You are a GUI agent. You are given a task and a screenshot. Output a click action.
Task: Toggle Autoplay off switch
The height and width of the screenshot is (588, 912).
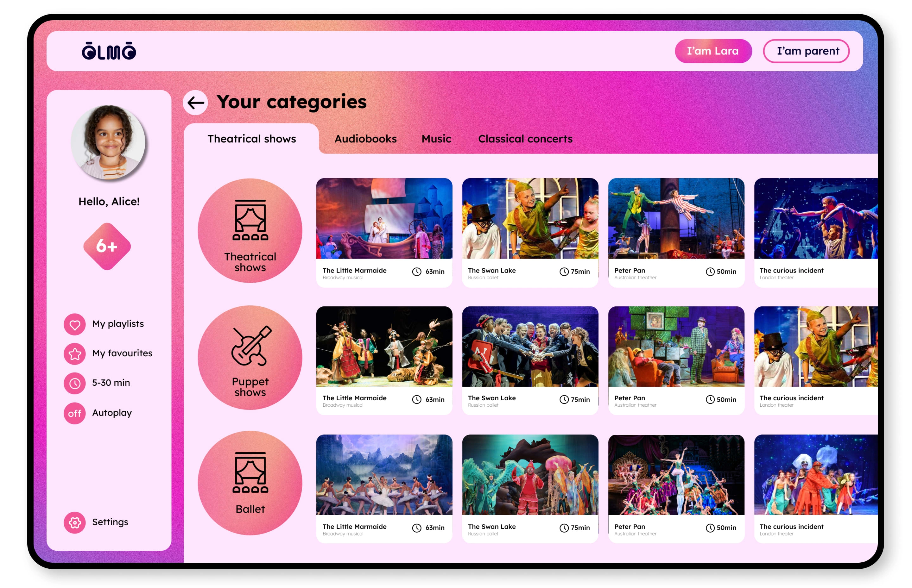74,413
